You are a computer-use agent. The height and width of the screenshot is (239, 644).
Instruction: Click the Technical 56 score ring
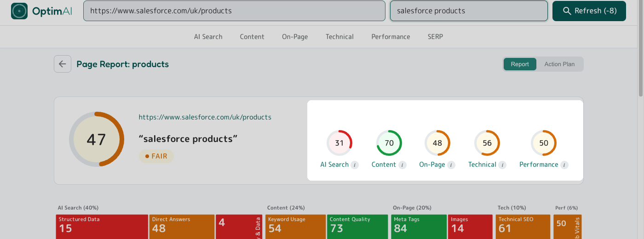click(x=487, y=143)
